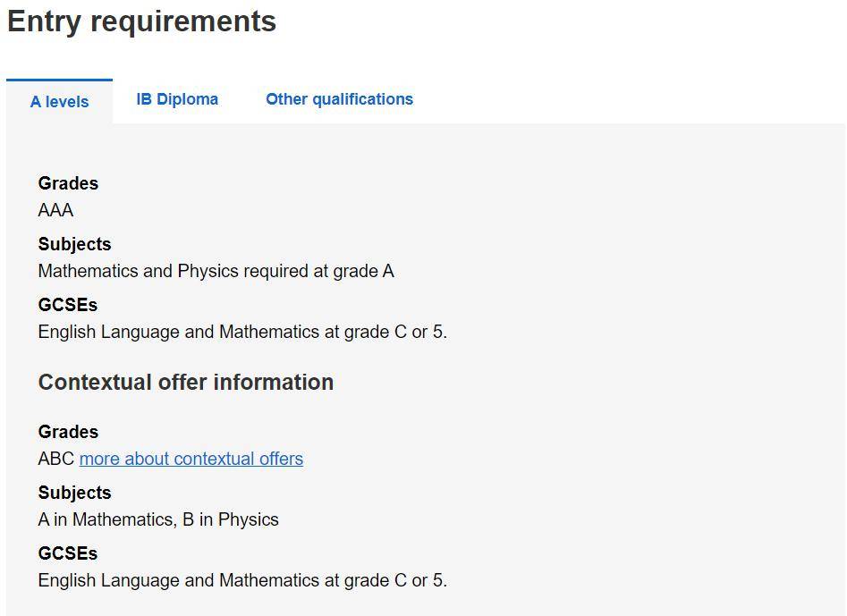
Task: Click the ABC contextual grade text
Action: 56,459
